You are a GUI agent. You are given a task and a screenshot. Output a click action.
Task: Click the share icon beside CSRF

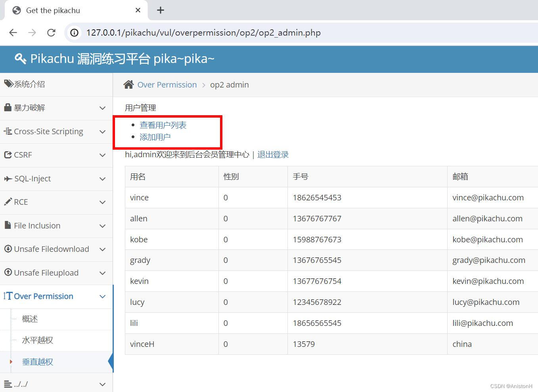tap(8, 155)
